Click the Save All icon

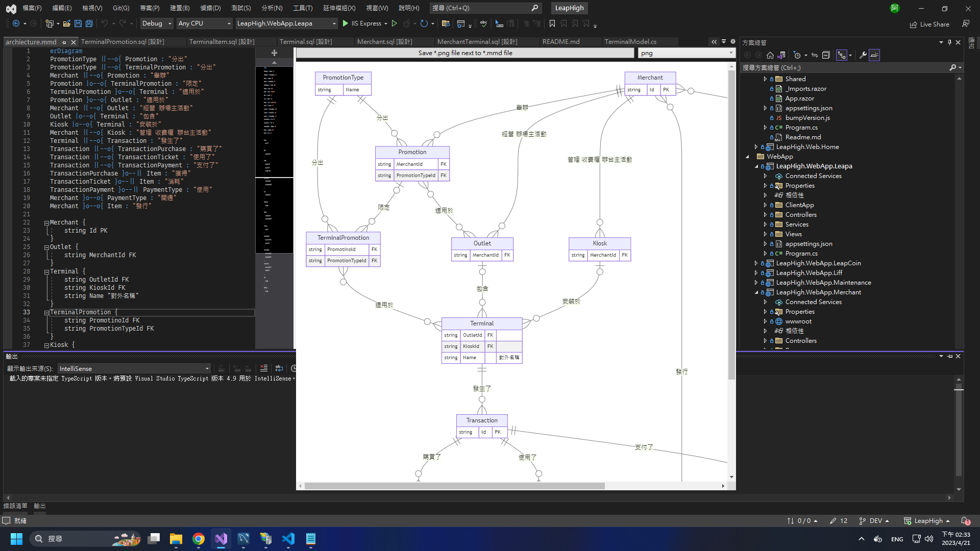[x=89, y=23]
